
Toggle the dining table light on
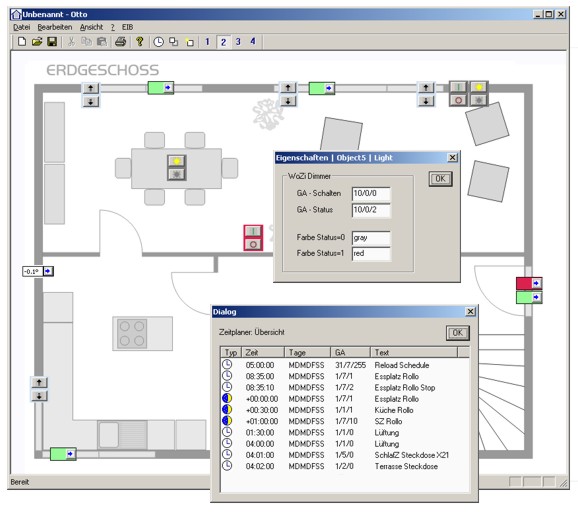click(x=177, y=161)
